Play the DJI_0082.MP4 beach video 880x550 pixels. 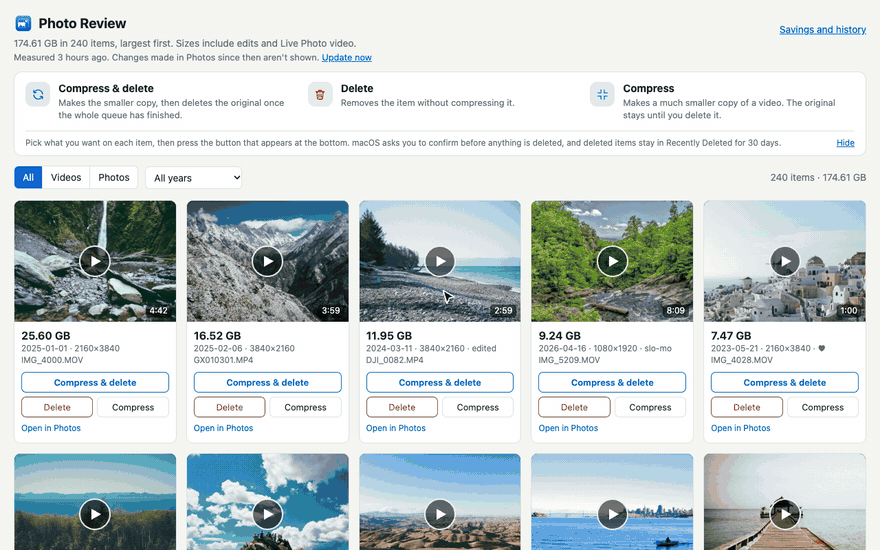[x=440, y=262]
